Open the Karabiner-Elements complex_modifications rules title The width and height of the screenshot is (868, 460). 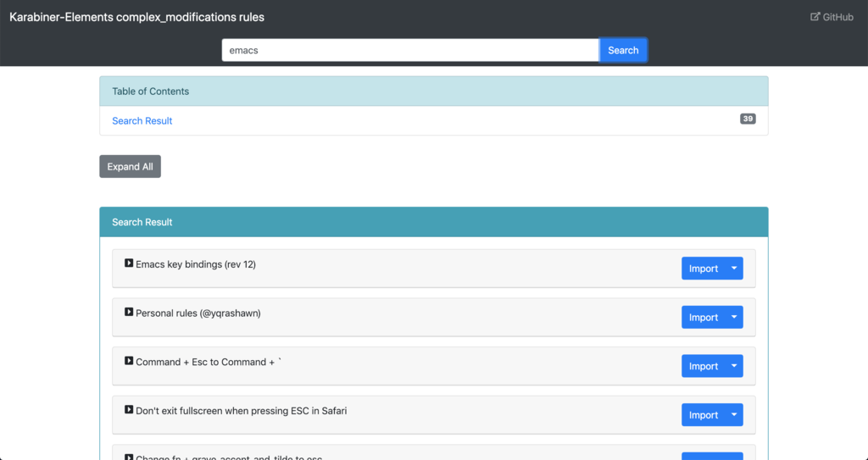tap(136, 17)
